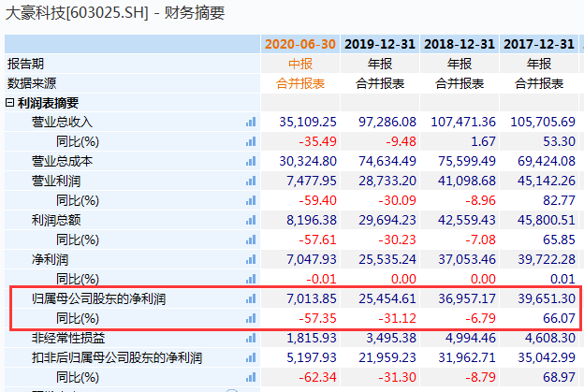The image size is (584, 392).
Task: Open chart icon for 同比(%) under 归属母公司股东的净利润
Action: pos(251,318)
